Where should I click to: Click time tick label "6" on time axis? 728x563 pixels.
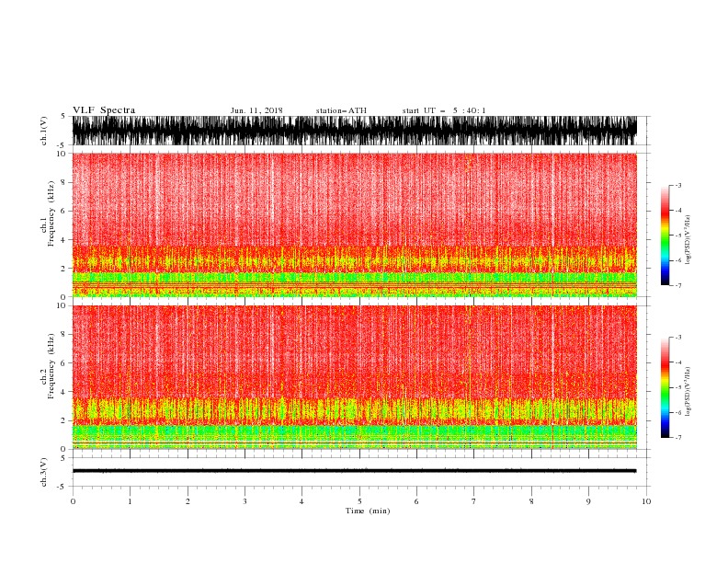(x=416, y=501)
